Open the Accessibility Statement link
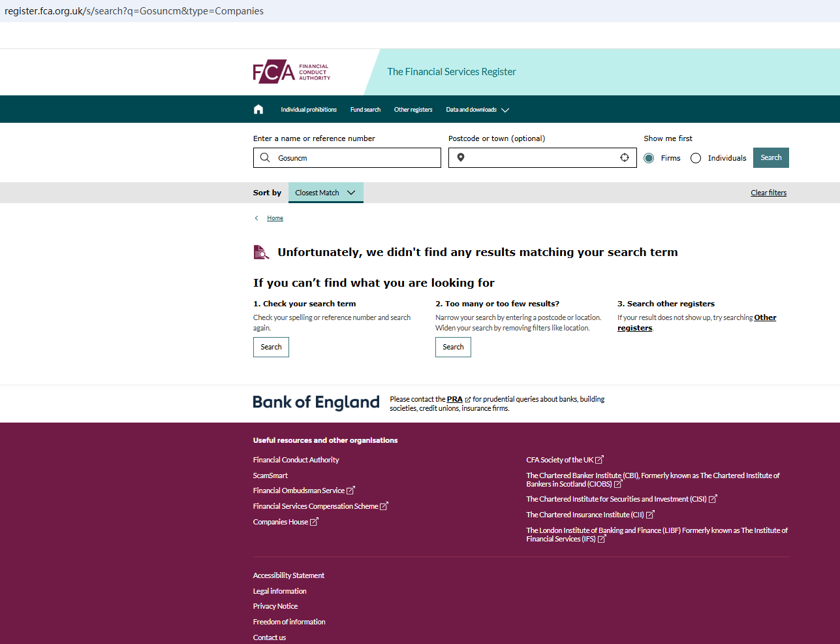The image size is (840, 644). (x=288, y=575)
